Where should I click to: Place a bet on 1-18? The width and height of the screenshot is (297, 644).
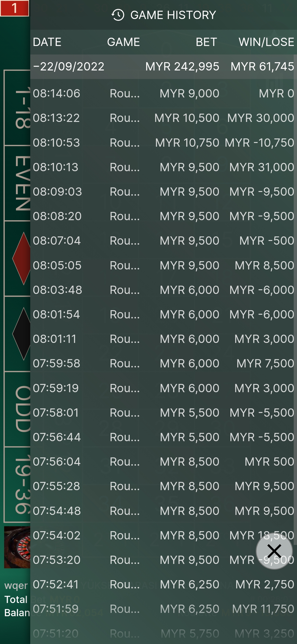pos(18,108)
